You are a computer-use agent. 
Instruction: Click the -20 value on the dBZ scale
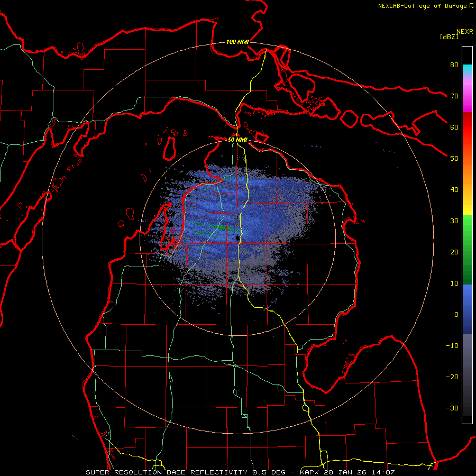(452, 377)
